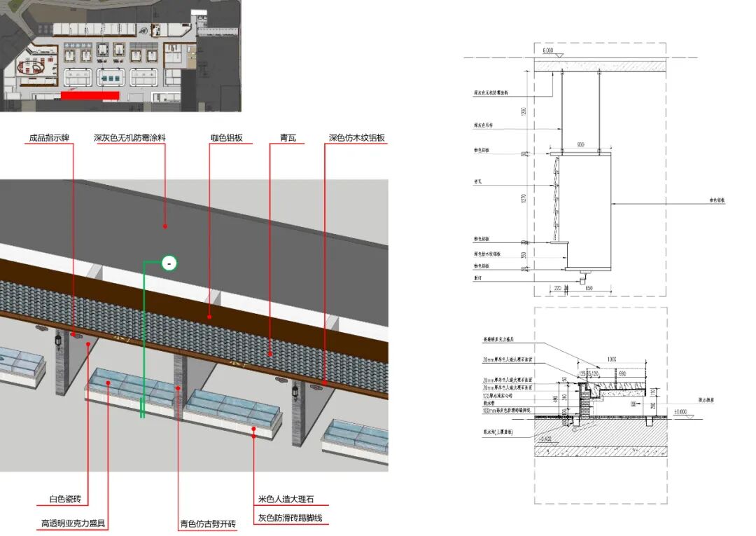Click the green section marker circle
The image size is (756, 536).
click(169, 263)
